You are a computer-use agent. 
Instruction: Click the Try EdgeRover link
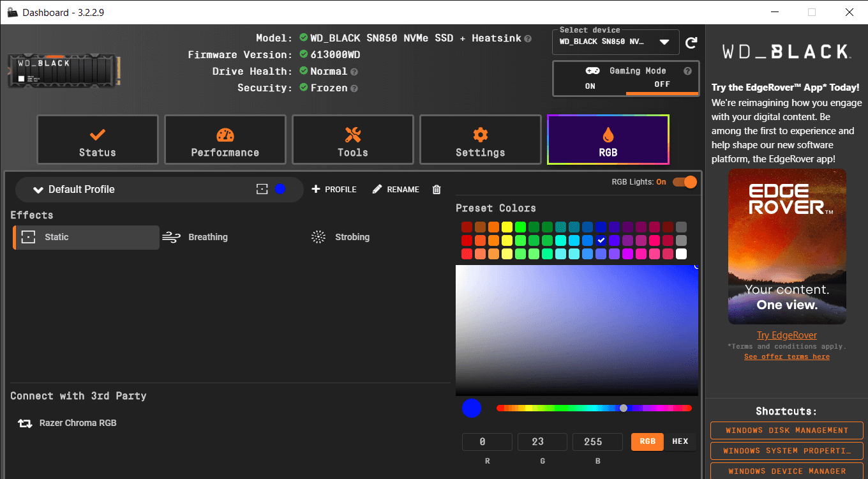point(787,335)
